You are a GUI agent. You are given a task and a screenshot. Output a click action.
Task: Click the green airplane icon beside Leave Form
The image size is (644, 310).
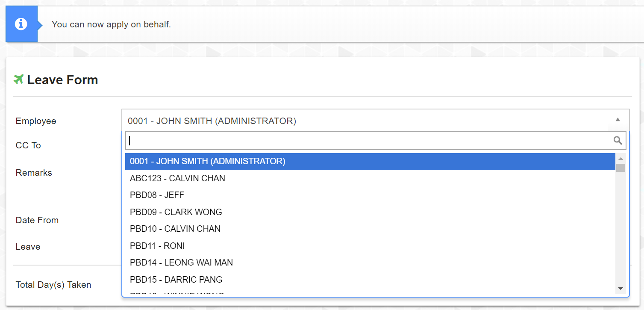18,80
